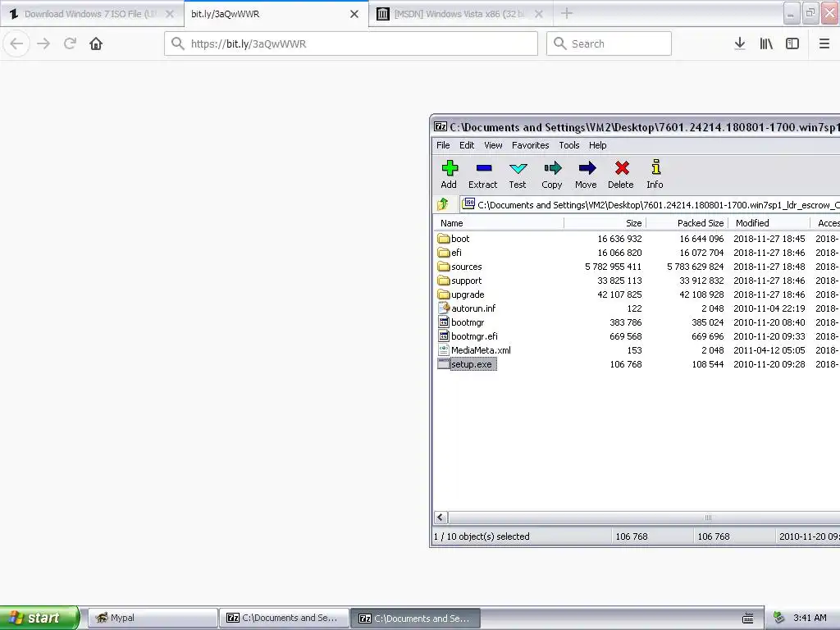This screenshot has width=840, height=630.
Task: Close the bit.ly/3aQwWWR tab
Action: point(354,14)
